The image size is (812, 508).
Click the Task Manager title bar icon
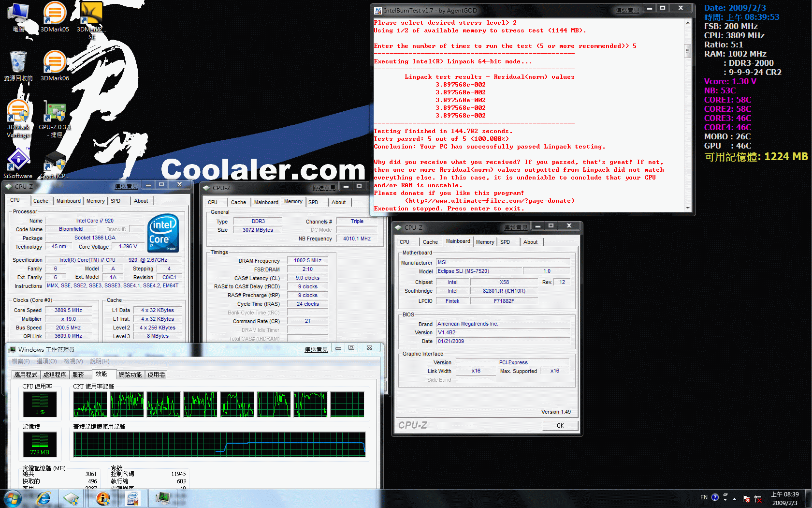click(x=12, y=349)
